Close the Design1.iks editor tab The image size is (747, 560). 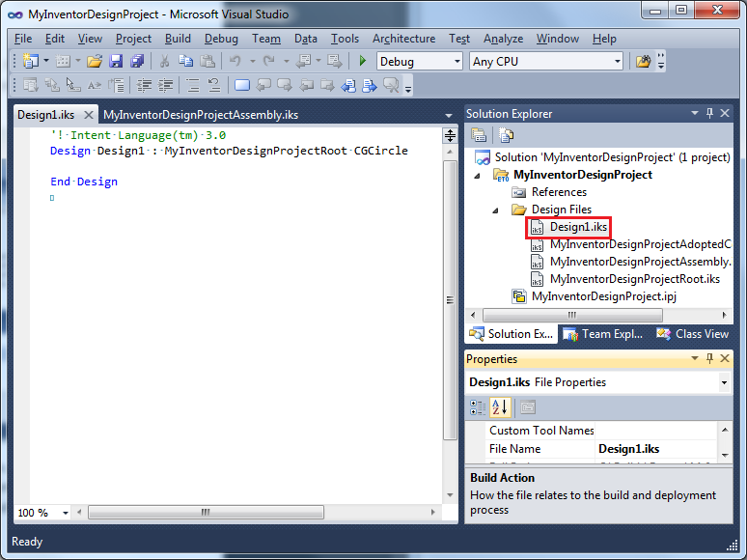click(x=88, y=115)
